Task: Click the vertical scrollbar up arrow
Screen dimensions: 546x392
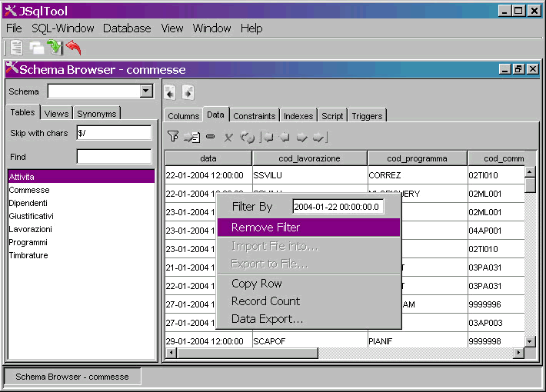Action: tap(530, 171)
